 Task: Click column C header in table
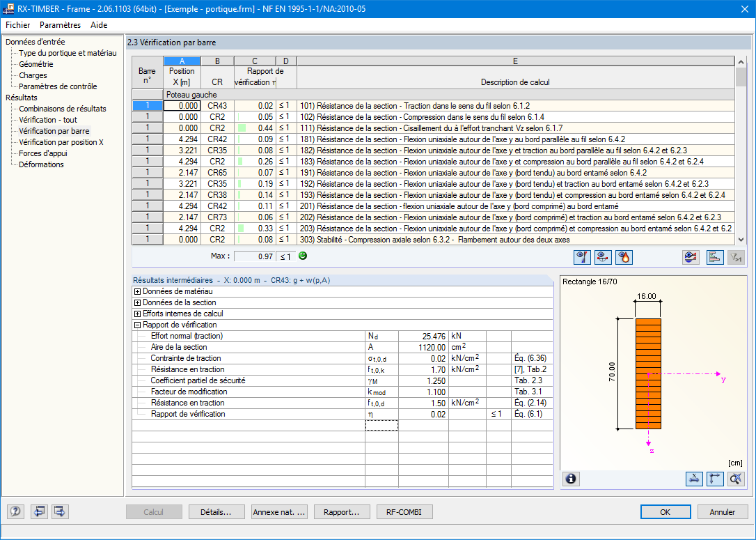(x=255, y=61)
